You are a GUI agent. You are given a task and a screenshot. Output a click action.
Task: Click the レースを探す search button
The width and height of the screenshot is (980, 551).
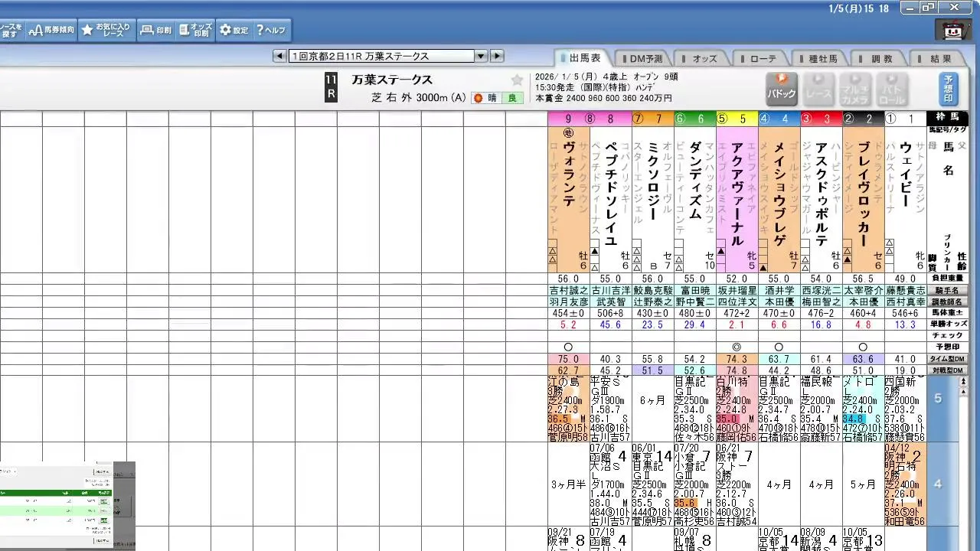[x=11, y=30]
